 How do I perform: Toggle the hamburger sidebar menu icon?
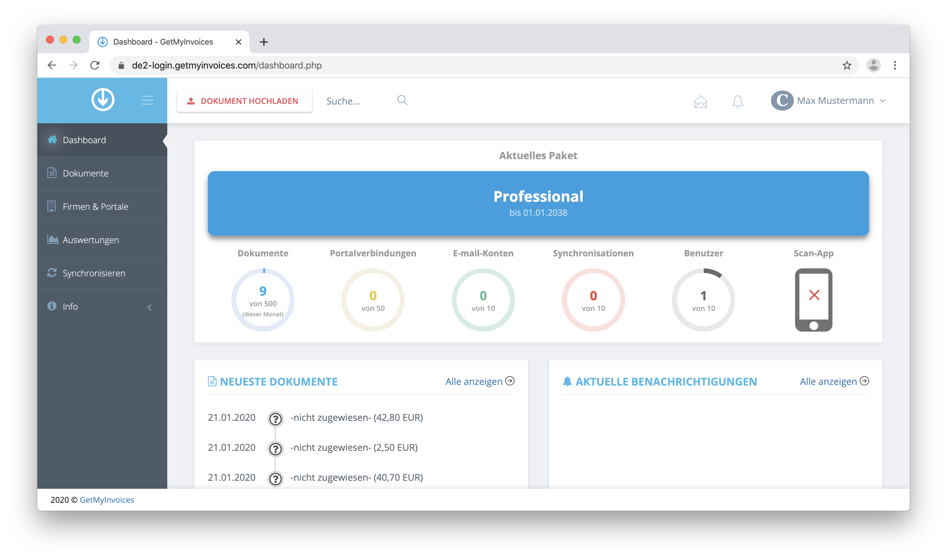(147, 100)
